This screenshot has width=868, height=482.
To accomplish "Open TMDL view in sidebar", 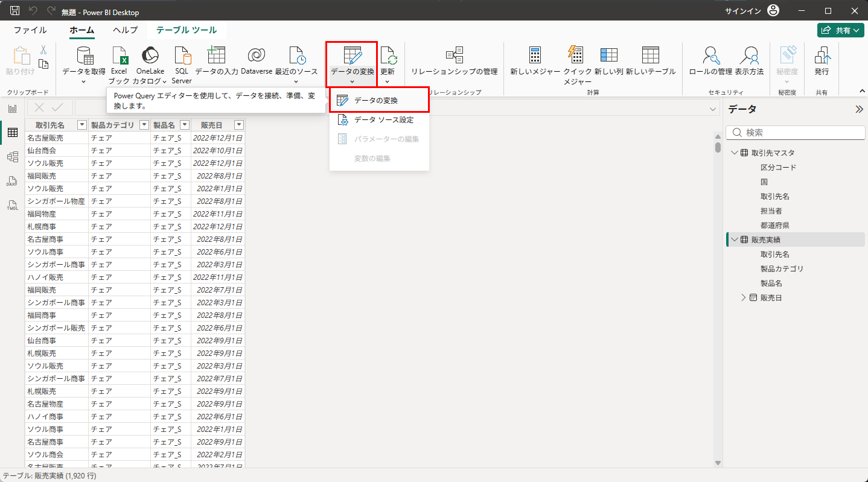I will (12, 205).
